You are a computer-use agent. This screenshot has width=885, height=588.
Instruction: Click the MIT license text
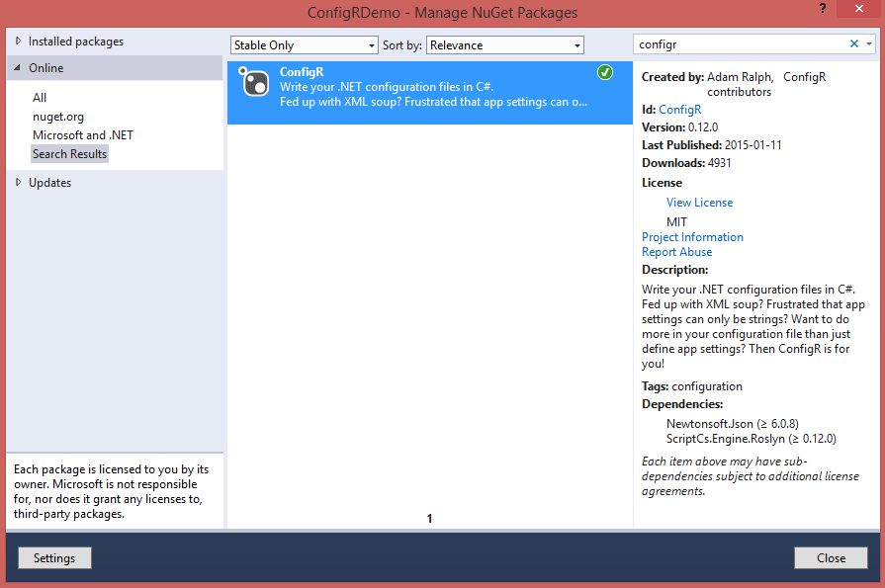coord(676,222)
